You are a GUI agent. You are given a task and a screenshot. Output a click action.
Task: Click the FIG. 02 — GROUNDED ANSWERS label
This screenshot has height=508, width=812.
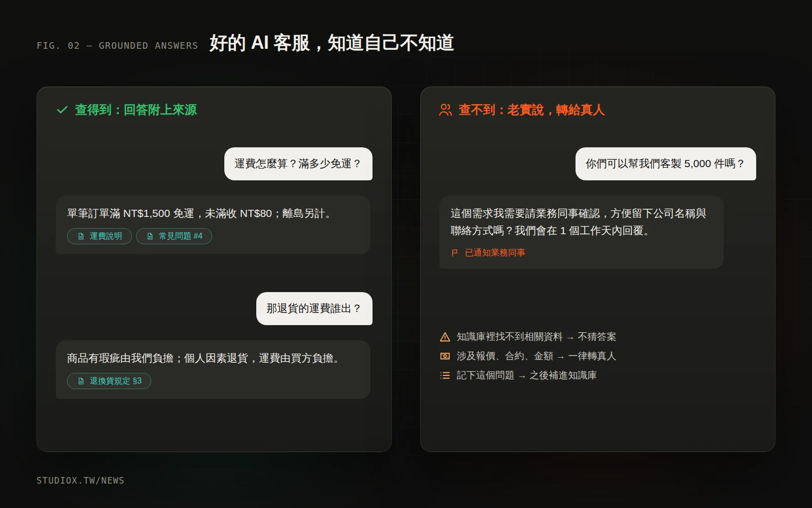tap(117, 46)
